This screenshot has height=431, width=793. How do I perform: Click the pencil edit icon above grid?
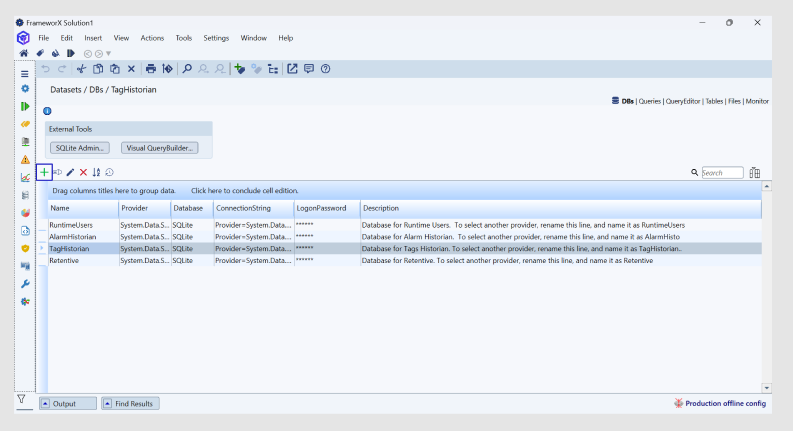point(70,172)
